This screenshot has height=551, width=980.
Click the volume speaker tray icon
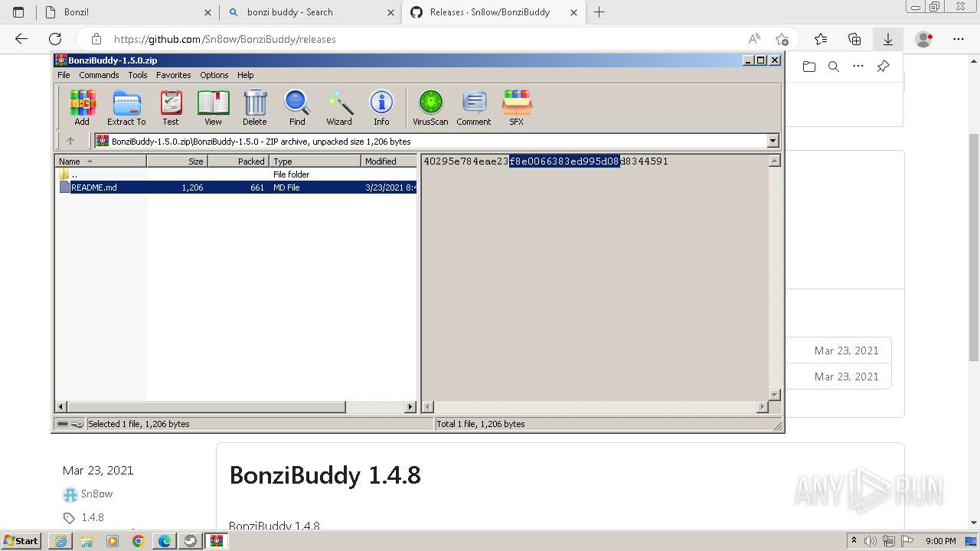click(871, 541)
